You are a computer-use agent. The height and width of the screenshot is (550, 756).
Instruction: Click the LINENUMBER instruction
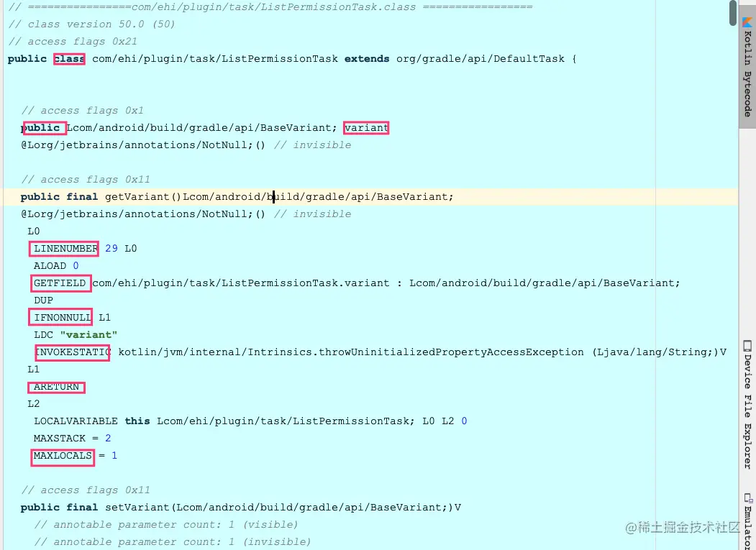coord(65,249)
